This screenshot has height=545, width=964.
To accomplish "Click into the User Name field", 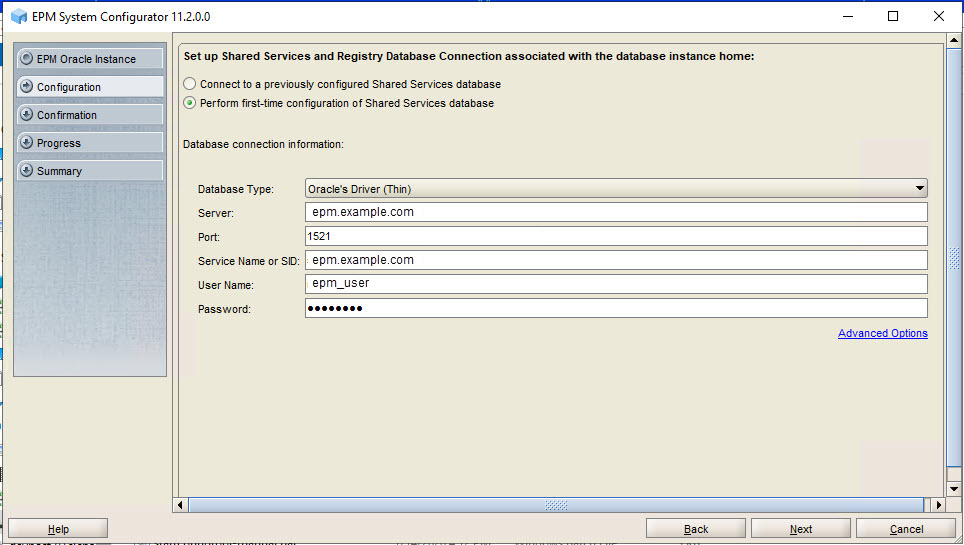I will [616, 284].
